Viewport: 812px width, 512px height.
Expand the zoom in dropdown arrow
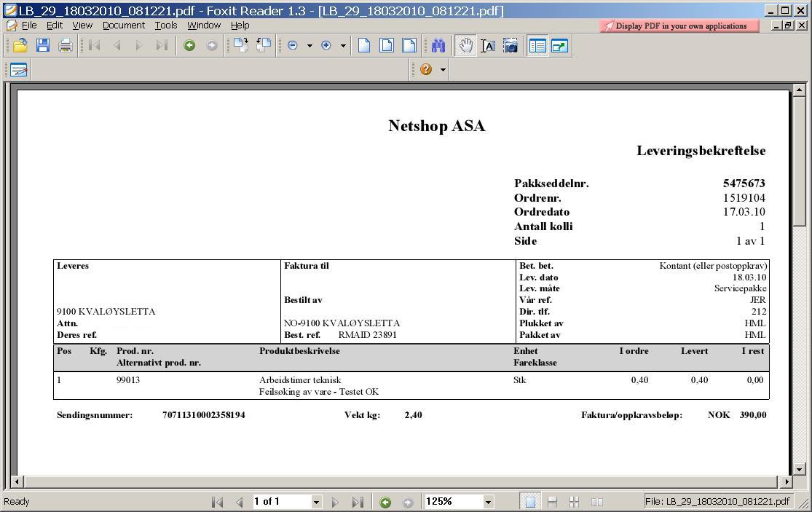343,46
